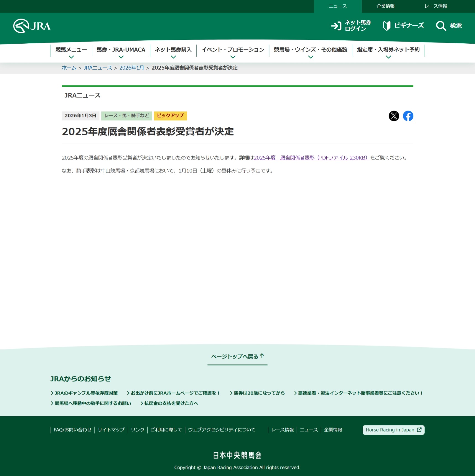Open Horse Racing in Japan external link

393,430
